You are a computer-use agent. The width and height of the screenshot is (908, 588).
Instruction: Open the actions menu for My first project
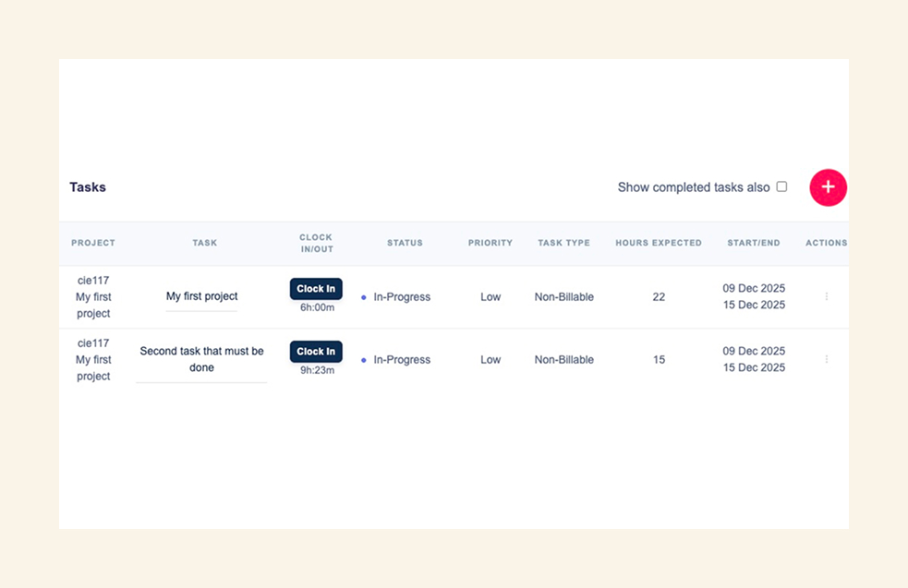(x=827, y=296)
